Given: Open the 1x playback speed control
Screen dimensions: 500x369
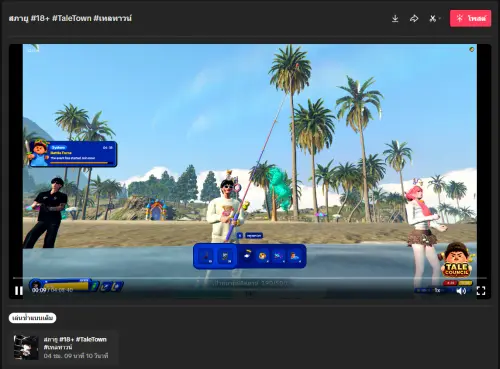Looking at the screenshot, I should click(x=437, y=291).
